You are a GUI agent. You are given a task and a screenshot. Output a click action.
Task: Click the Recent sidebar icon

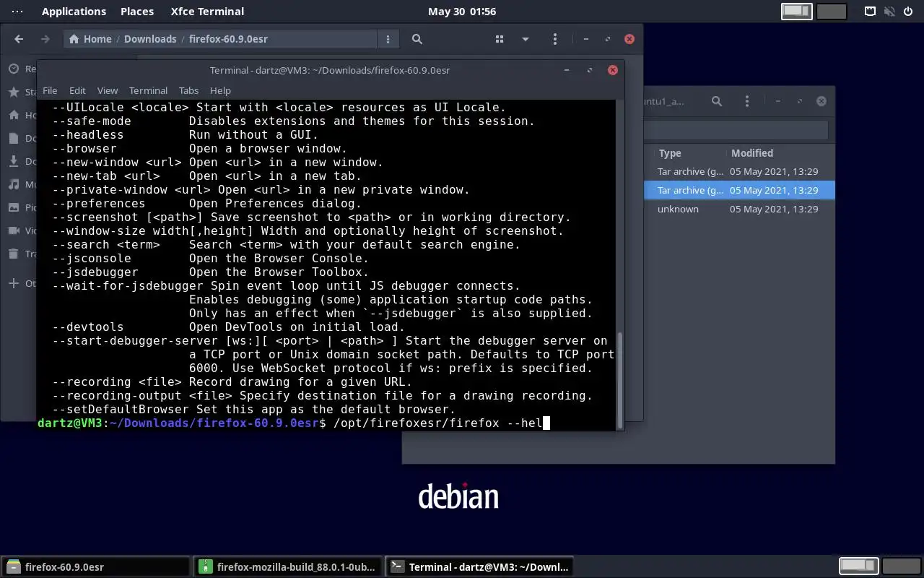pos(14,69)
